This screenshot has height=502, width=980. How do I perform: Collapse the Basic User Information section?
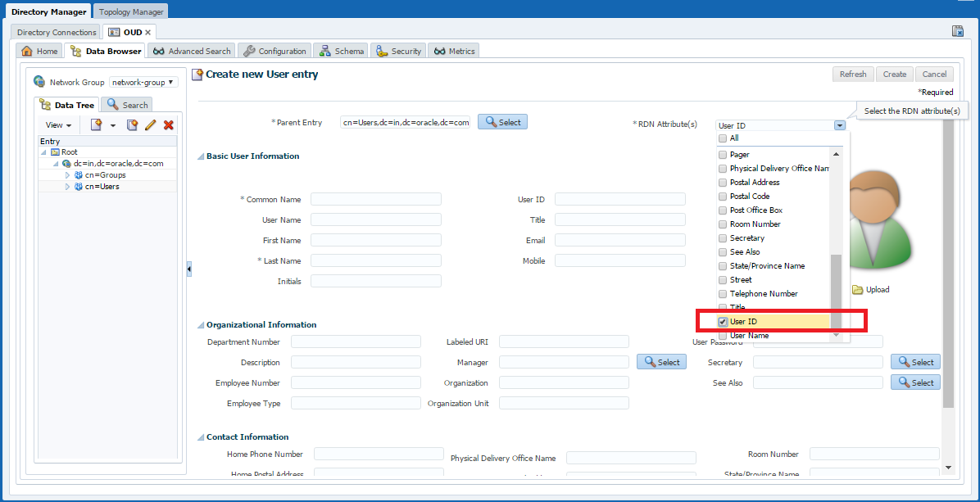coord(202,156)
